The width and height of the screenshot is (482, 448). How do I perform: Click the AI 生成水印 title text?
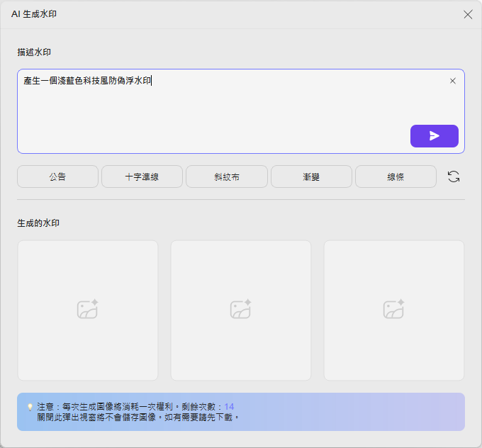34,14
